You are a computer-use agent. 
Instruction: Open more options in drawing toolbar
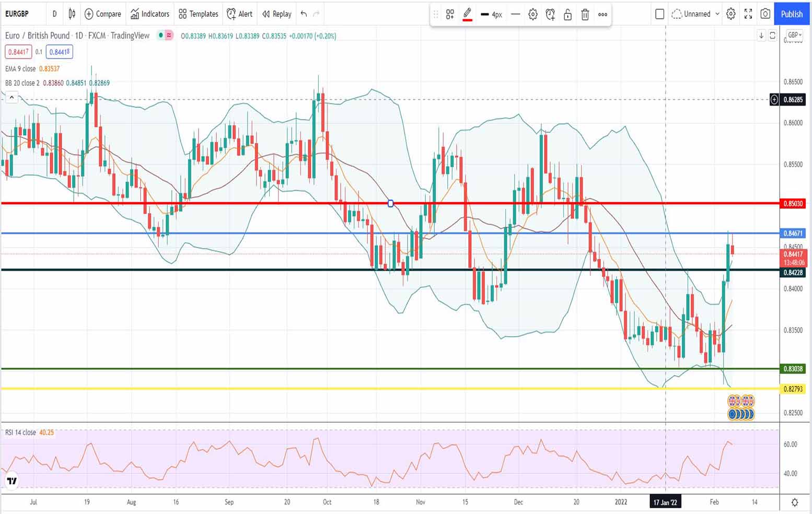pyautogui.click(x=602, y=15)
